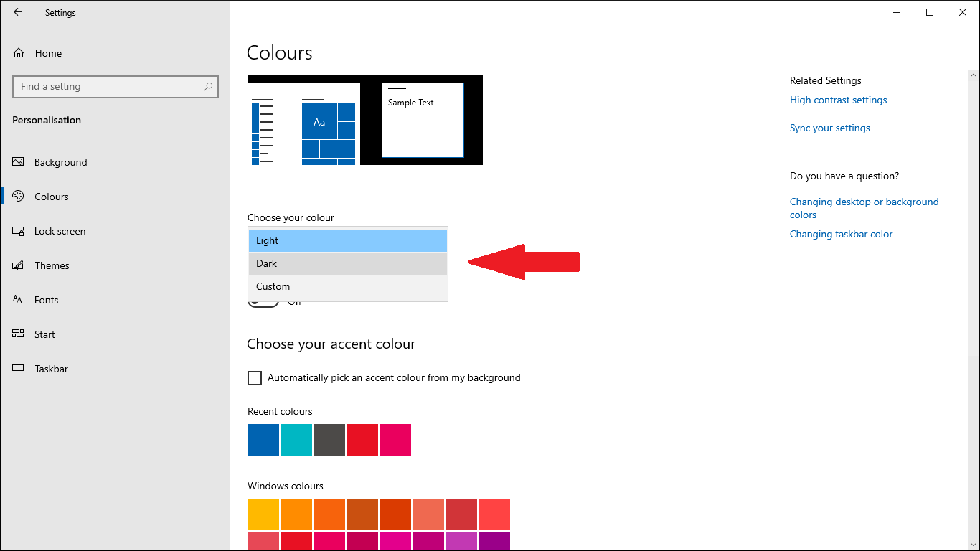980x551 pixels.
Task: Open Home via the house icon
Action: (x=19, y=53)
